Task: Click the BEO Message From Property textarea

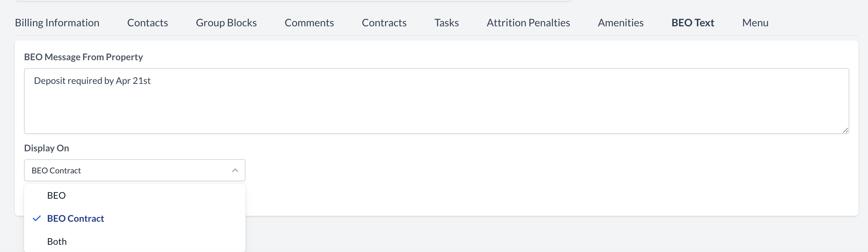Action: (436, 101)
